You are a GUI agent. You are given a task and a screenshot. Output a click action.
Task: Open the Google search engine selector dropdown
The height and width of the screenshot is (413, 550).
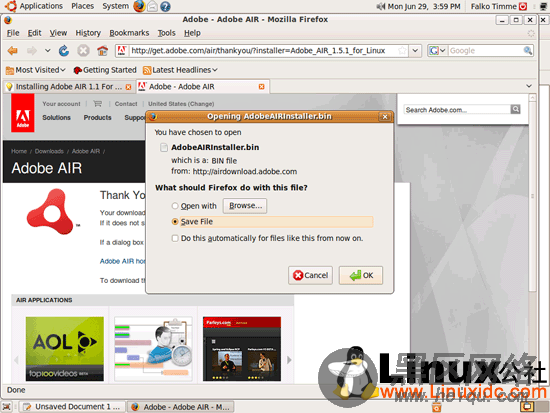pyautogui.click(x=437, y=51)
